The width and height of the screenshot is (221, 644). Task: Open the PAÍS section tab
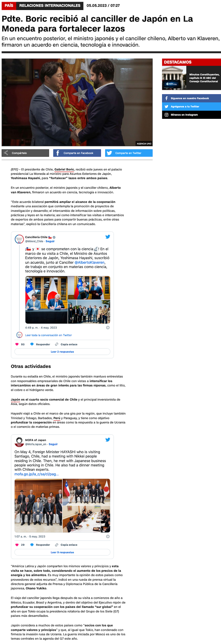click(x=9, y=5)
